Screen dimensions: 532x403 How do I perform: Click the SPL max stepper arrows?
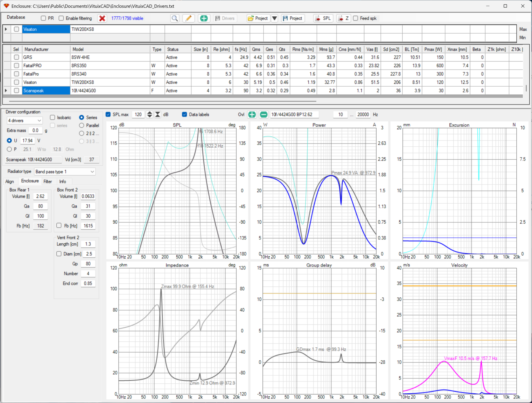pos(150,114)
